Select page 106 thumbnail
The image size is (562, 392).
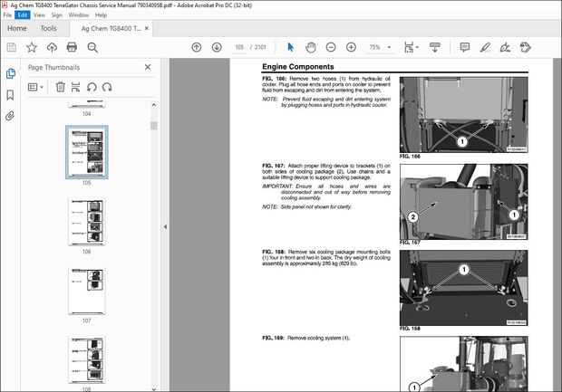click(x=87, y=221)
